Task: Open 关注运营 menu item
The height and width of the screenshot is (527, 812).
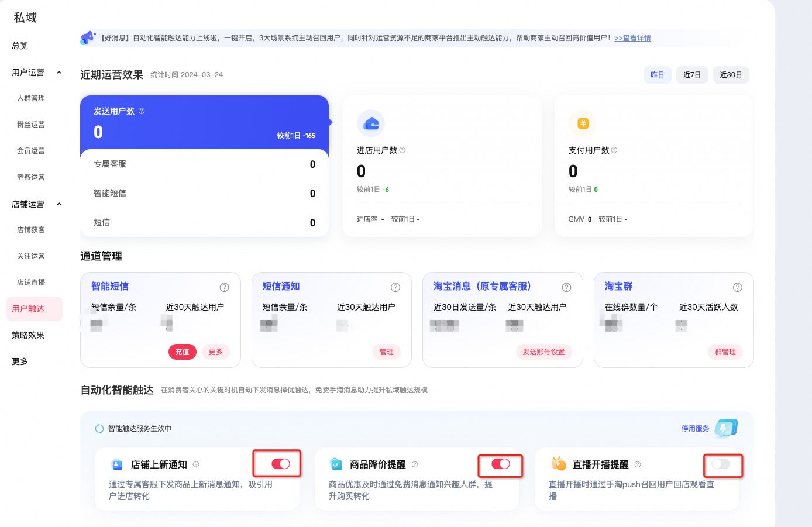Action: 31,256
